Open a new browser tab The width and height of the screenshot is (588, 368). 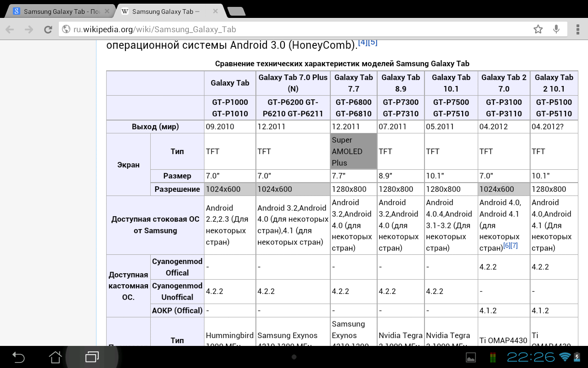coord(236,11)
